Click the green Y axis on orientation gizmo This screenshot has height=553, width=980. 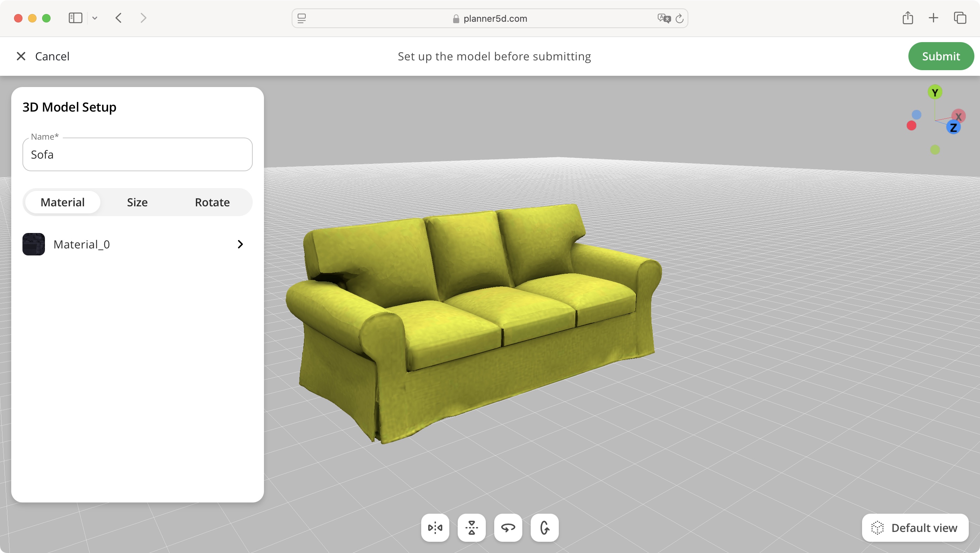(x=935, y=92)
